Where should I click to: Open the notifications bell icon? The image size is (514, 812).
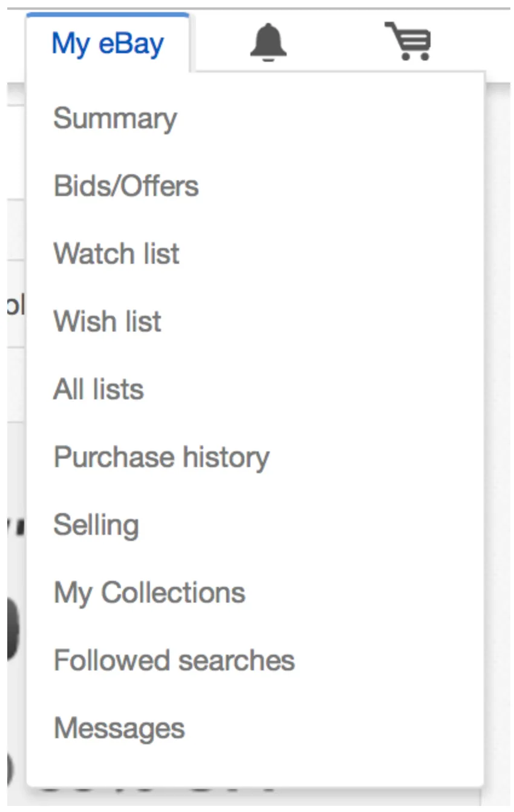tap(268, 42)
